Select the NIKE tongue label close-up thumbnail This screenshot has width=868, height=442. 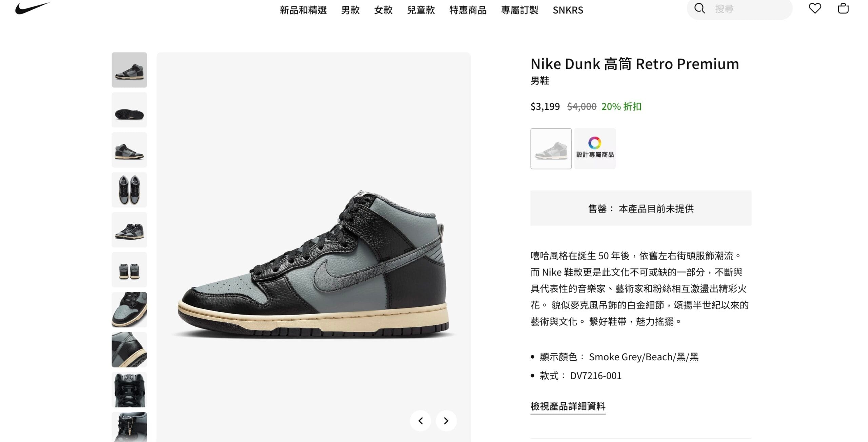coord(129,390)
